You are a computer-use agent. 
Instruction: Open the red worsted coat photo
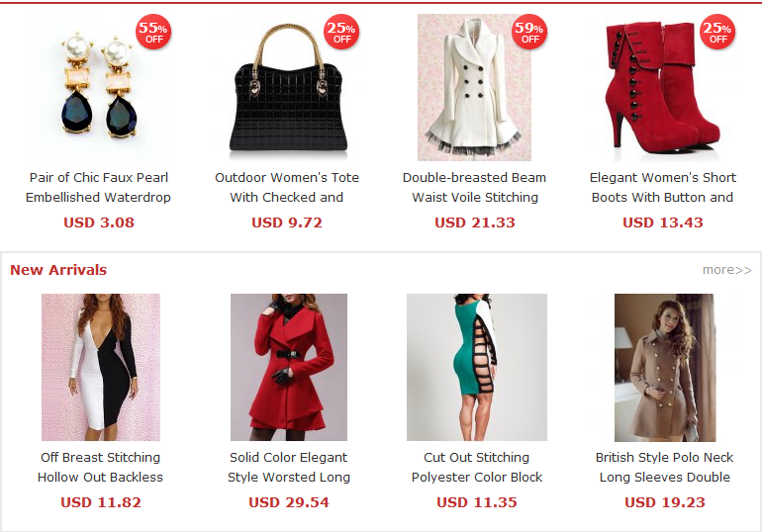point(289,368)
